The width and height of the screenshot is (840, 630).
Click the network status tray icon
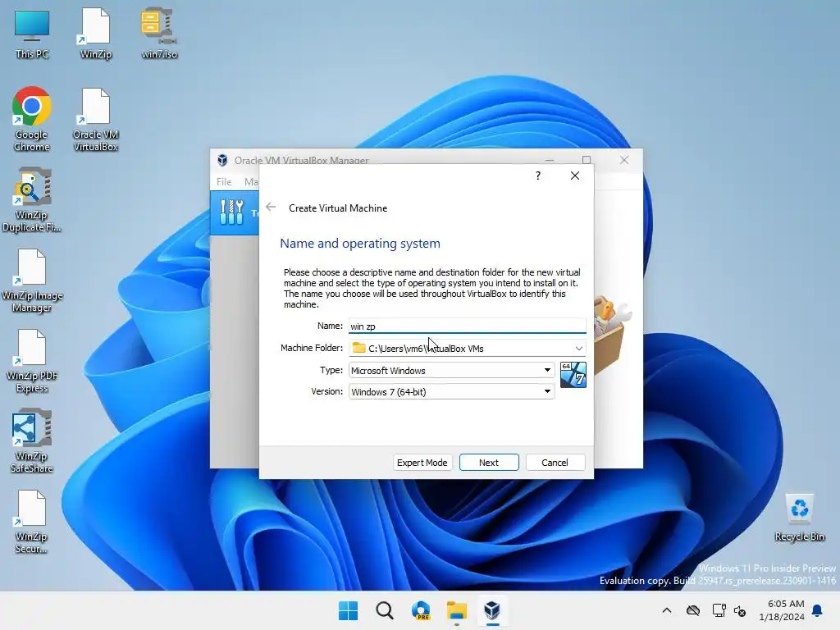coord(719,610)
